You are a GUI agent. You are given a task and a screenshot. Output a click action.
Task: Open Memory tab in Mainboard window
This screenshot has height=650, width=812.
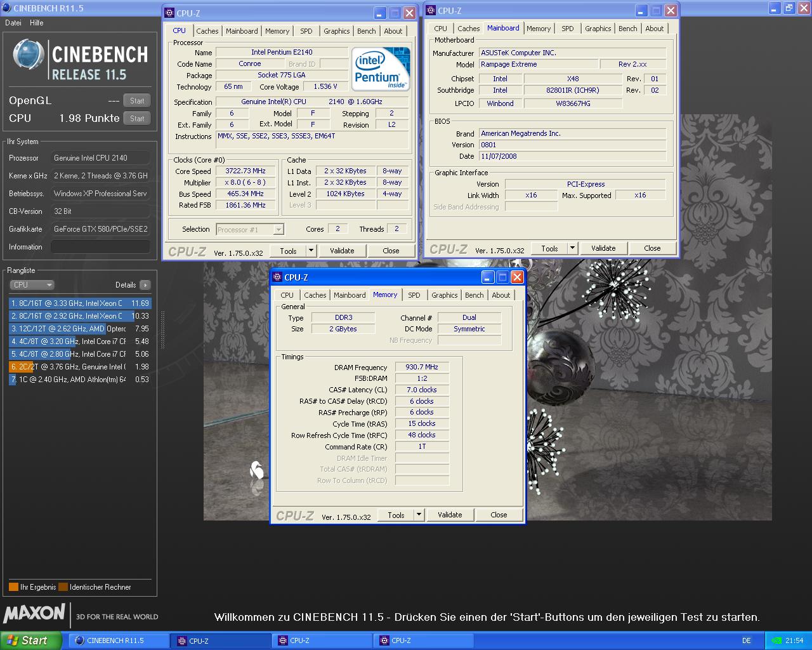pyautogui.click(x=539, y=29)
